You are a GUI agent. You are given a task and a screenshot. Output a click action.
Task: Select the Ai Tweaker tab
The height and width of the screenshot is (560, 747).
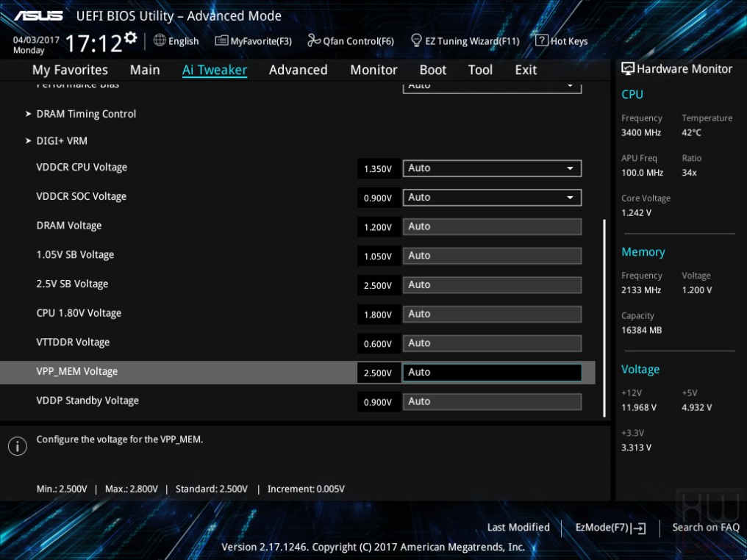(x=215, y=70)
